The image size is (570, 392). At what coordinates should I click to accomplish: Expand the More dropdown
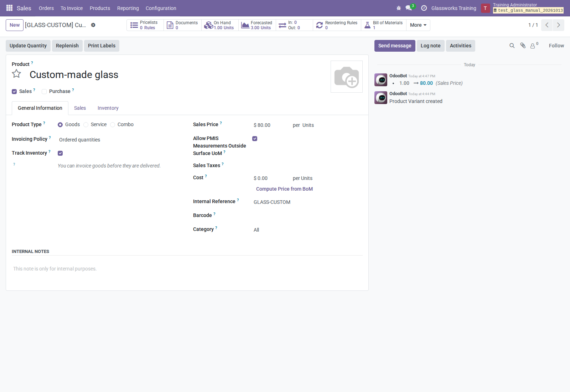pyautogui.click(x=418, y=25)
